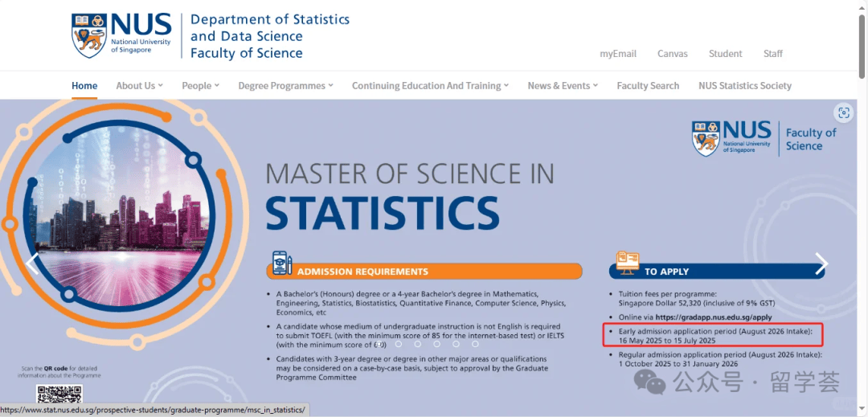868x417 pixels.
Task: Expand the News & Events dropdown menu
Action: [563, 86]
